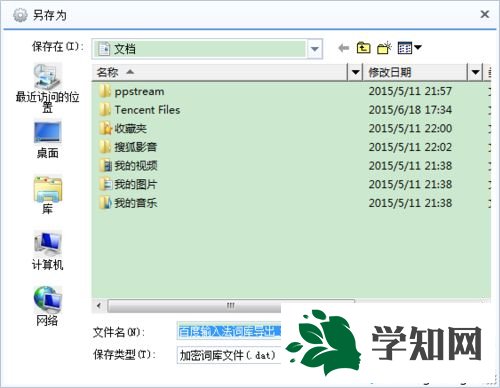The width and height of the screenshot is (500, 388).
Task: Open the 保存类型 combo box
Action: click(x=229, y=355)
